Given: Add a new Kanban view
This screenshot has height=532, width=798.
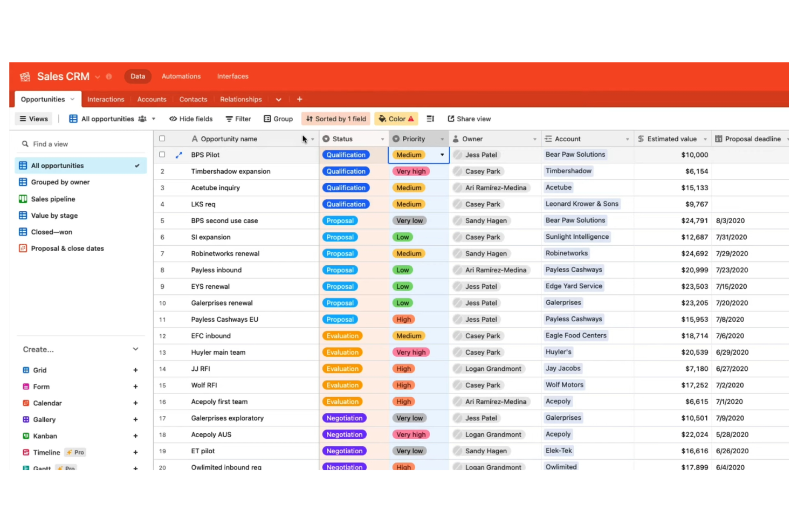Looking at the screenshot, I should 135,436.
